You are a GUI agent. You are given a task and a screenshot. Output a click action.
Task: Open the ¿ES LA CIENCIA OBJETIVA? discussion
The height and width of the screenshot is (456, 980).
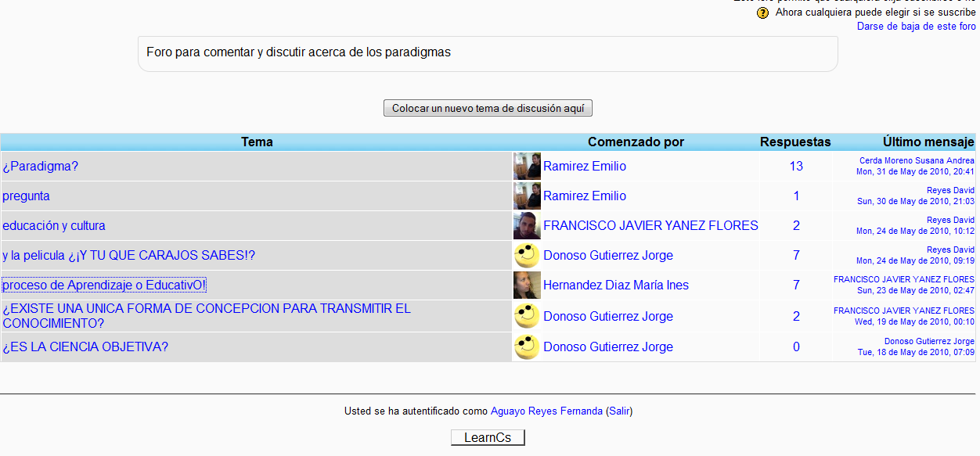[x=85, y=347]
